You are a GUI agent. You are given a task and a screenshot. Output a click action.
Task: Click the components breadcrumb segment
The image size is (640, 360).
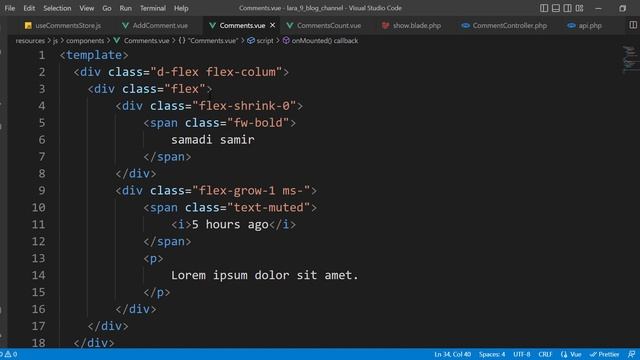pos(85,41)
